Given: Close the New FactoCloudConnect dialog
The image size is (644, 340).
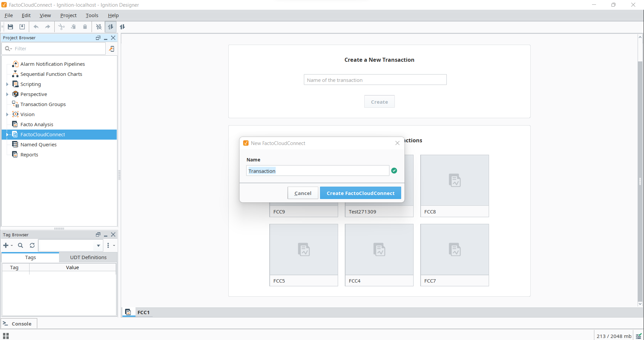Looking at the screenshot, I should pyautogui.click(x=397, y=143).
